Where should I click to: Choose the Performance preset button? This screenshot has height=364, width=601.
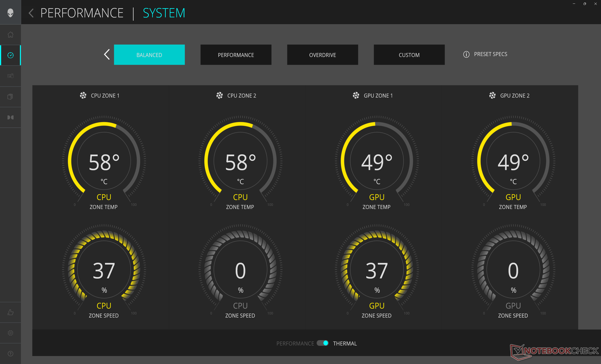[236, 55]
